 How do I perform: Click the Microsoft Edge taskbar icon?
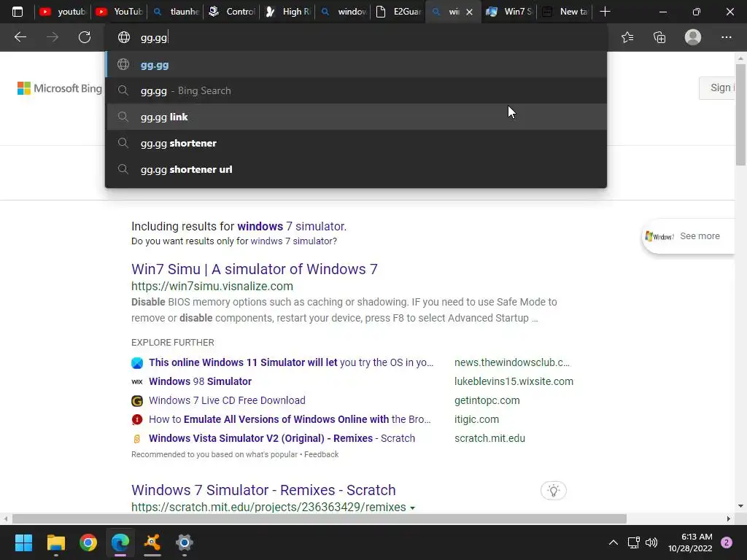coord(120,542)
